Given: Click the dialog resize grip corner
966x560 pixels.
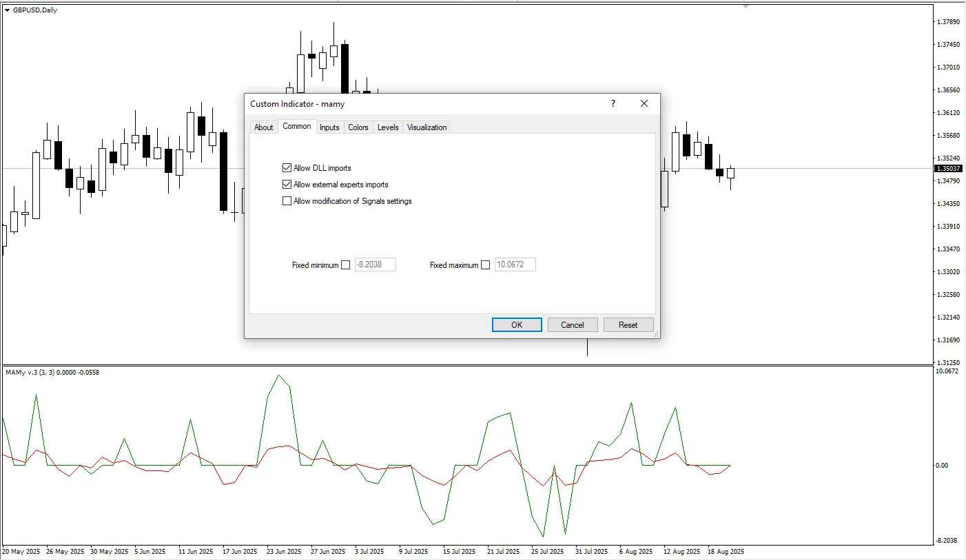Looking at the screenshot, I should (656, 334).
